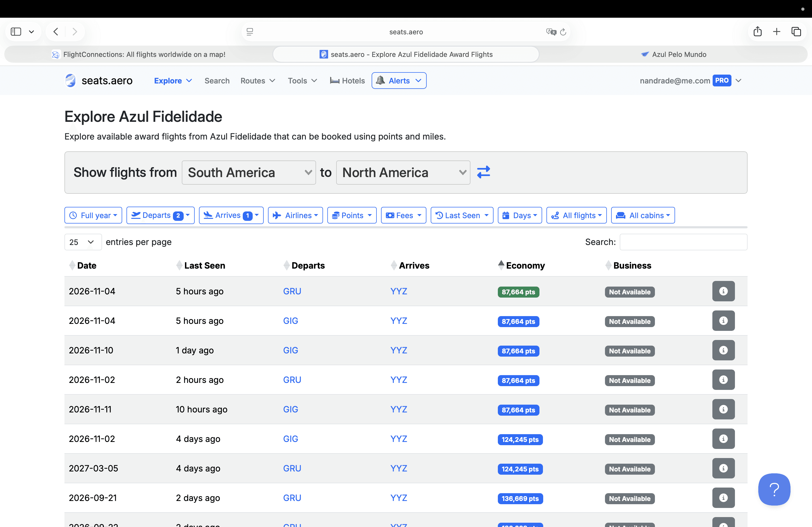The image size is (812, 527).
Task: Go forward to next page
Action: pos(75,32)
